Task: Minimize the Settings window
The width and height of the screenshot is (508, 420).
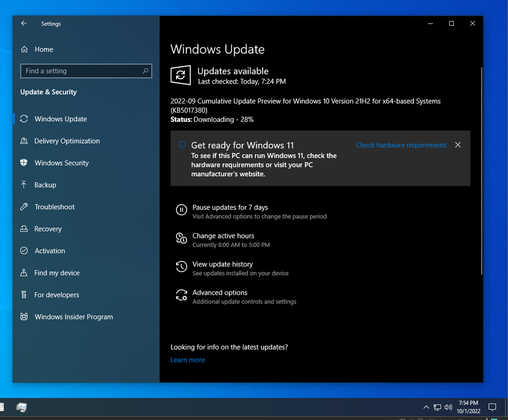Action: pyautogui.click(x=430, y=23)
